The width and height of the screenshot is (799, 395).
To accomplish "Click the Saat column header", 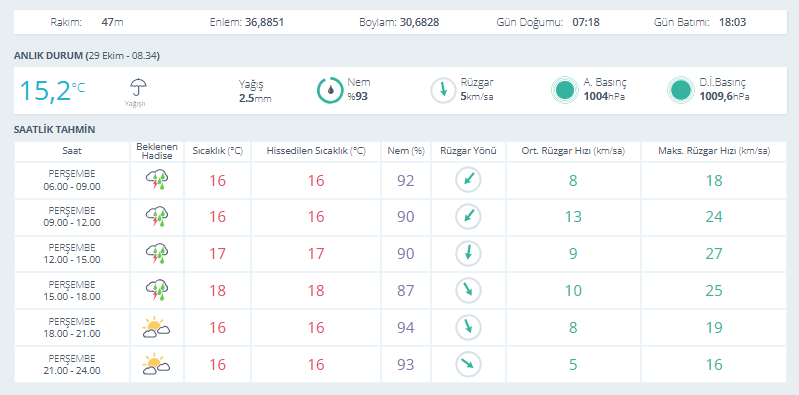I will [72, 151].
